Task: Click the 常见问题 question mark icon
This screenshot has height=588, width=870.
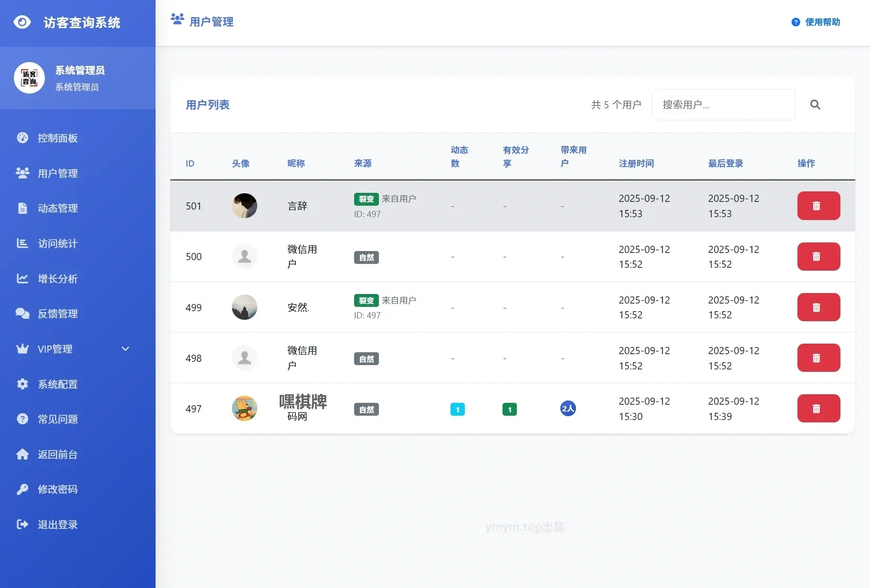Action: (x=22, y=419)
